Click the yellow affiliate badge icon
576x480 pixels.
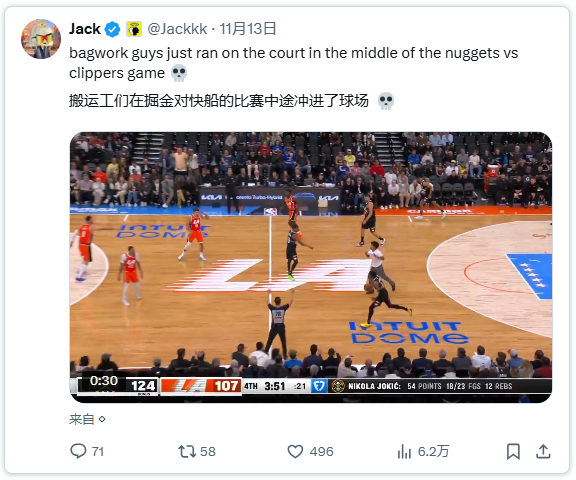coord(134,29)
